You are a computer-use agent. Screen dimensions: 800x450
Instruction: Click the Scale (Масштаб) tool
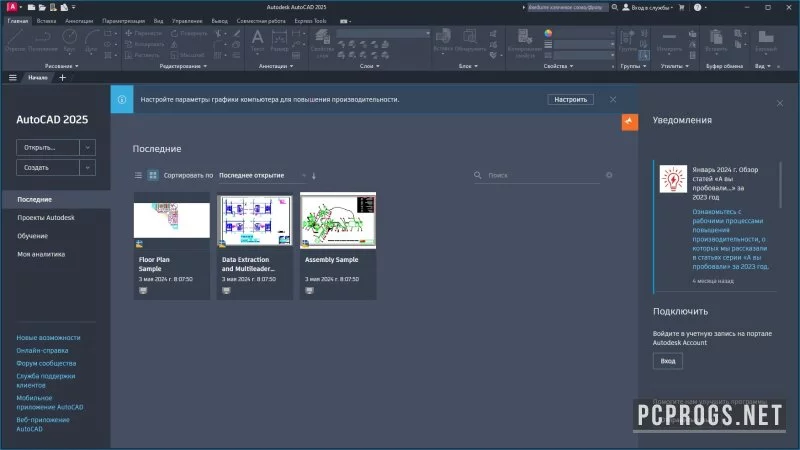[187, 55]
